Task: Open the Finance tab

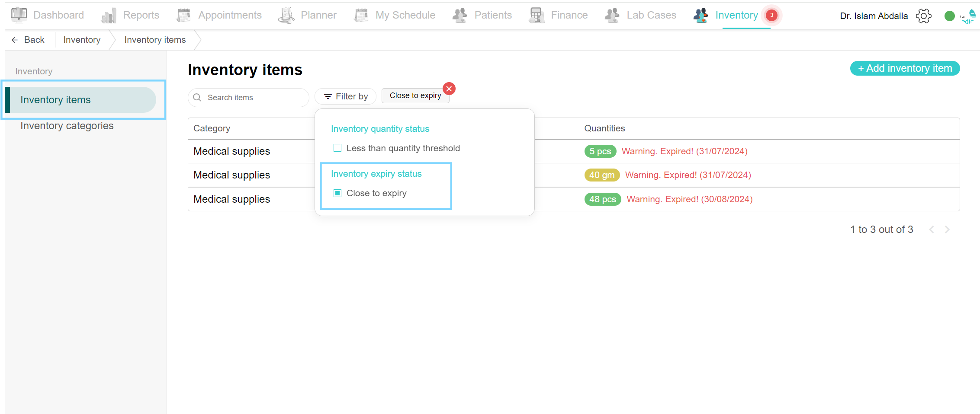Action: [558, 16]
